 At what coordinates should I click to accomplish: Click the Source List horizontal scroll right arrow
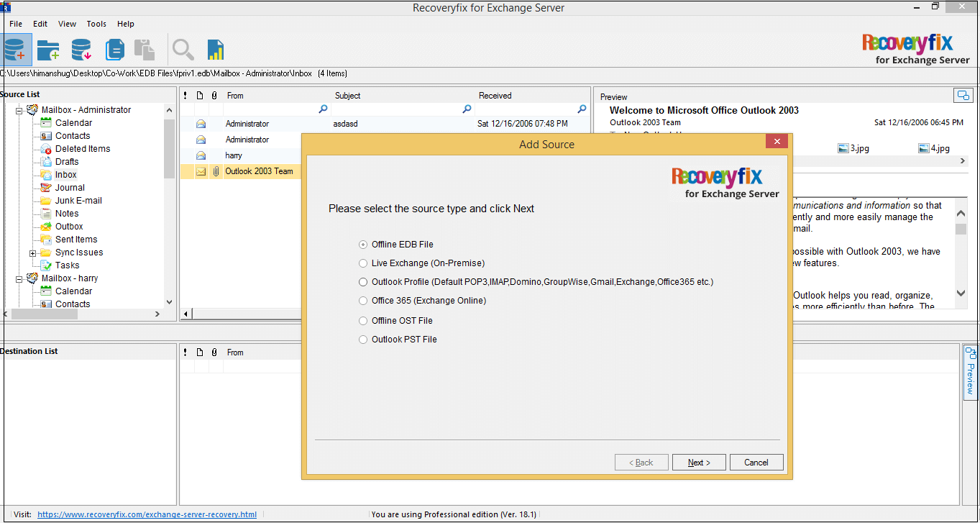[157, 314]
